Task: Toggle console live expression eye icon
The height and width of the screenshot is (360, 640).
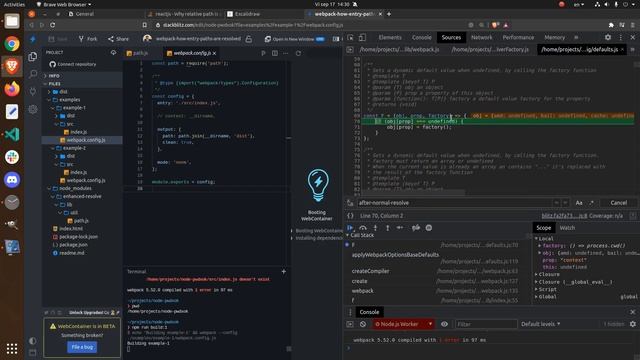Action: (x=444, y=324)
